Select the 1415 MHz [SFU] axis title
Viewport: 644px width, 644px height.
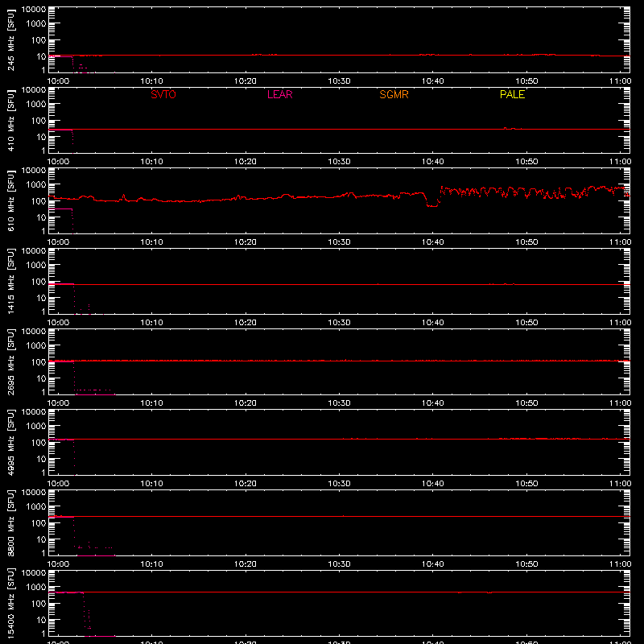click(x=10, y=281)
